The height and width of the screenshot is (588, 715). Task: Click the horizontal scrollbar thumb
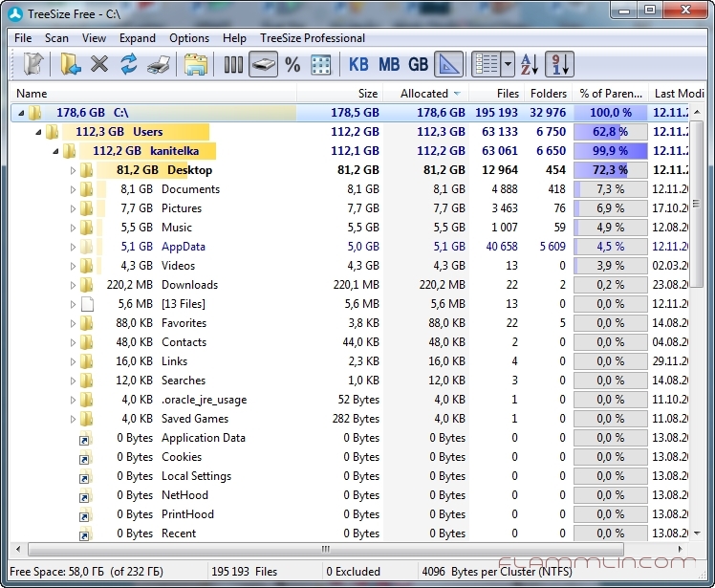(326, 549)
